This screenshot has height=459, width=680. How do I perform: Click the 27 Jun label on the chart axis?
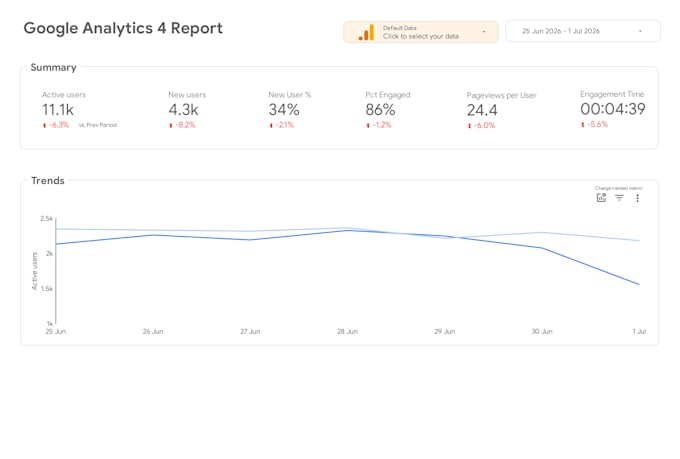pos(250,331)
